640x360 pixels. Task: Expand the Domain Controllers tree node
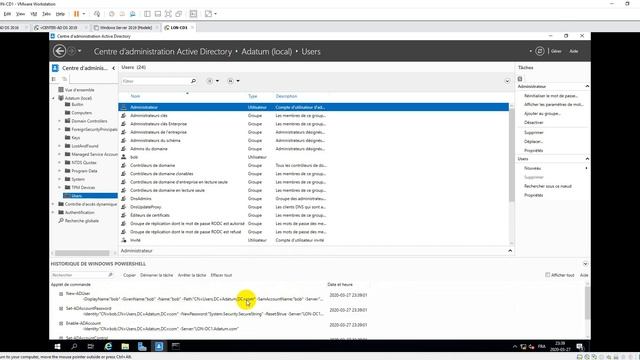(60, 121)
